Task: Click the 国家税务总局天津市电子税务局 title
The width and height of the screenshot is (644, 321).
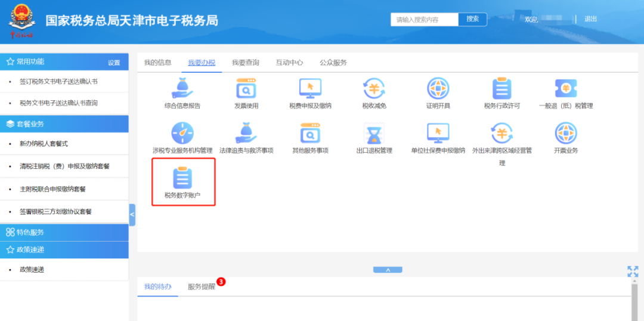Action: click(x=132, y=20)
